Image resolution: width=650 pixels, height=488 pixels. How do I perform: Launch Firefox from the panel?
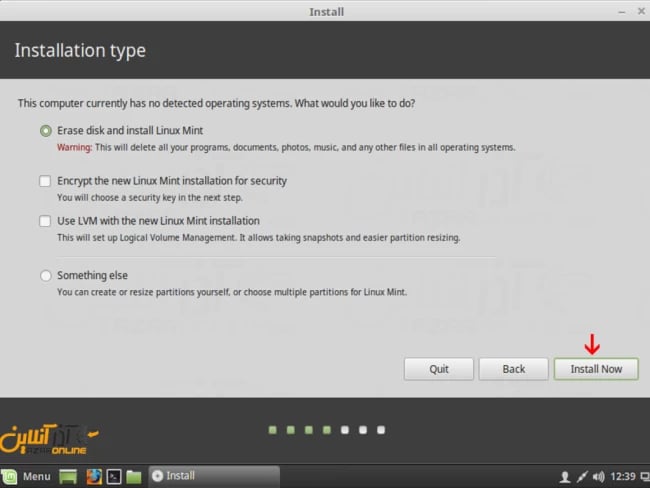pos(94,476)
